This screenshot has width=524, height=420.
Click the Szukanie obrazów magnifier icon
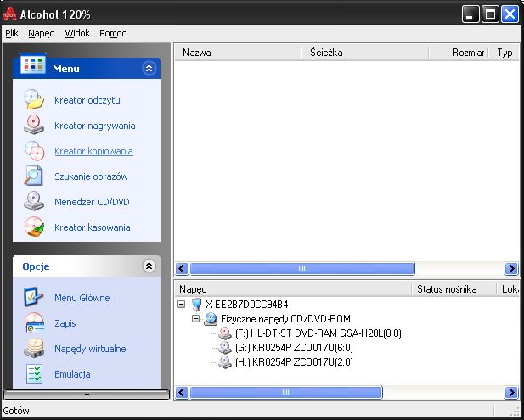[x=33, y=176]
